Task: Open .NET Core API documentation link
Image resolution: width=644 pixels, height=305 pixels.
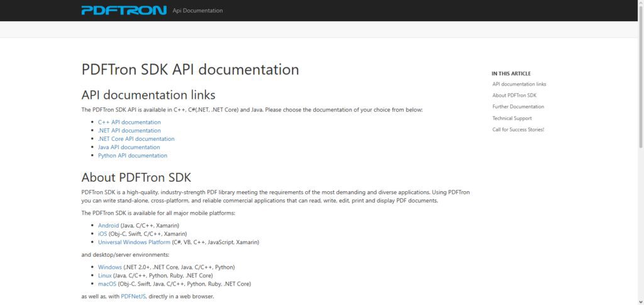Action: pos(136,139)
